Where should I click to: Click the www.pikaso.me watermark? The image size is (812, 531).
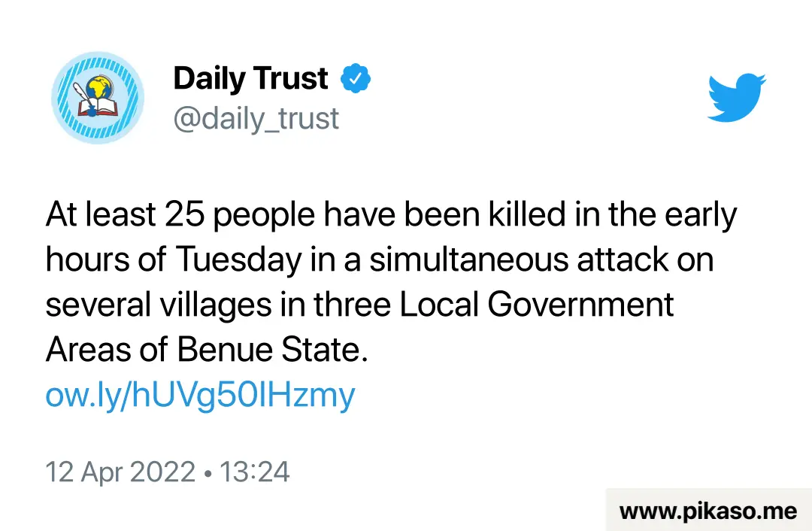click(708, 511)
